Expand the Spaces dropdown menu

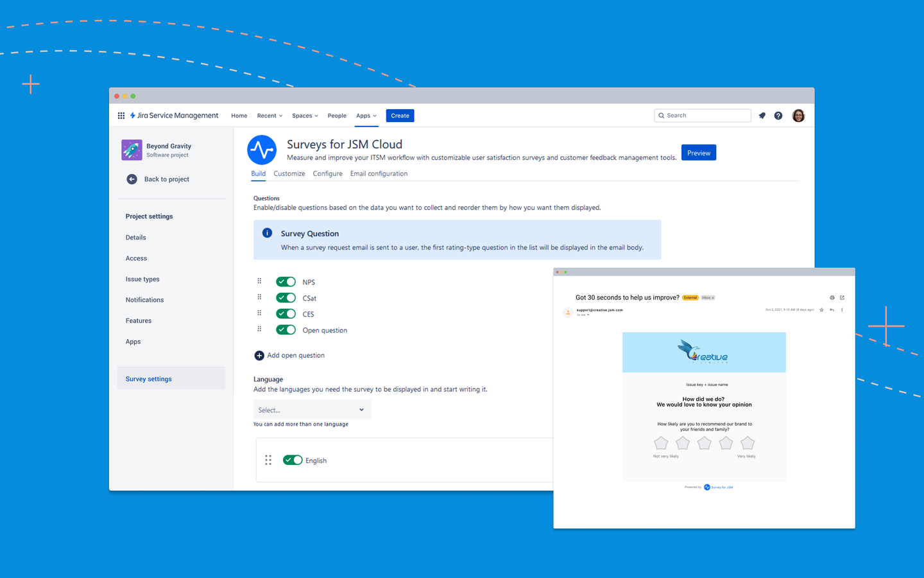coord(305,116)
